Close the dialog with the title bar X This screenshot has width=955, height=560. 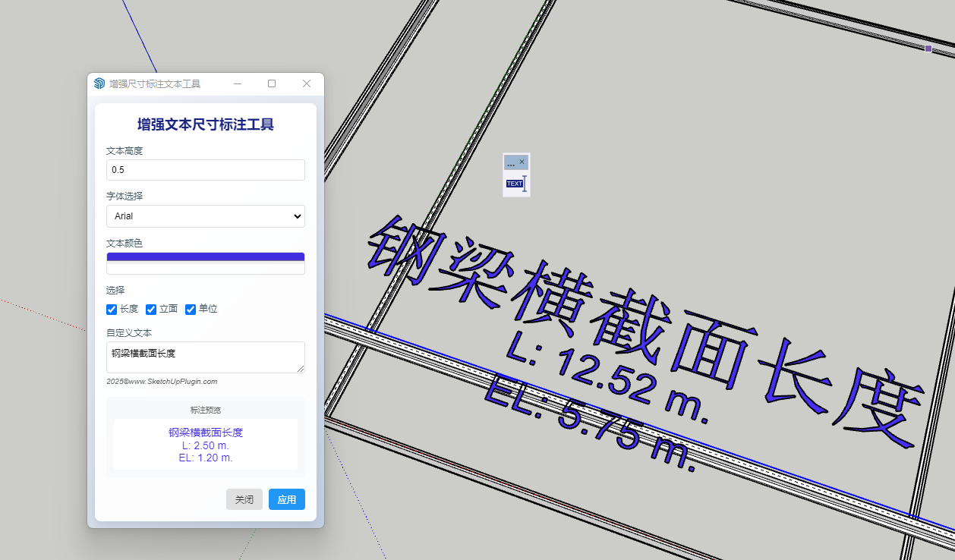pyautogui.click(x=307, y=83)
